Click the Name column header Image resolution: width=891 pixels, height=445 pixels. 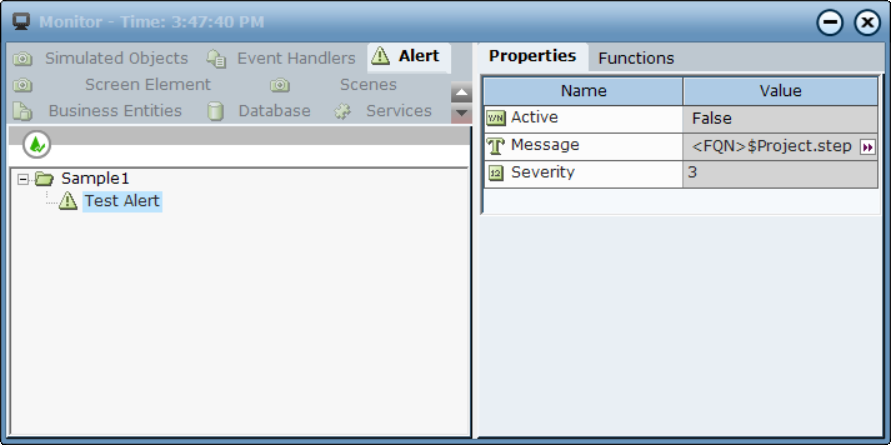click(584, 91)
